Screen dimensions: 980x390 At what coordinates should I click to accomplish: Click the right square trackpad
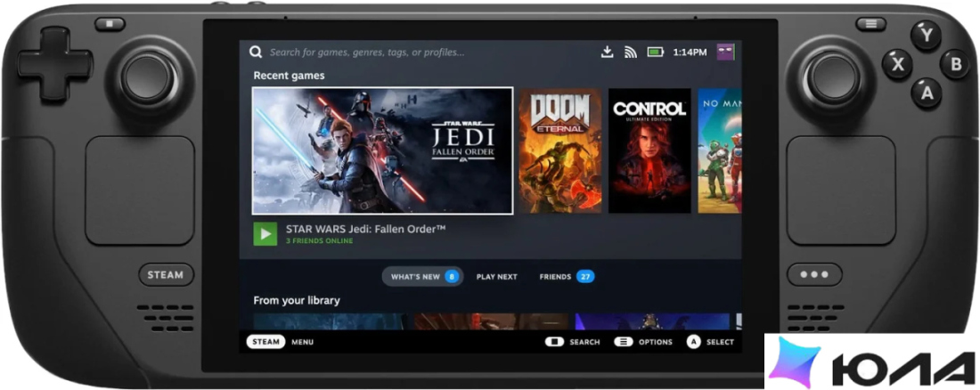point(841,190)
